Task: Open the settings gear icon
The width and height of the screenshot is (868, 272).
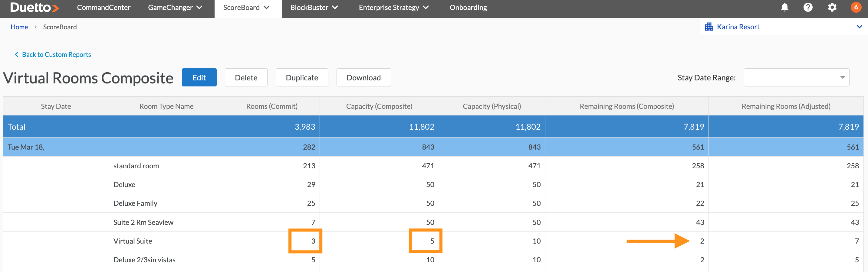Action: [x=832, y=8]
